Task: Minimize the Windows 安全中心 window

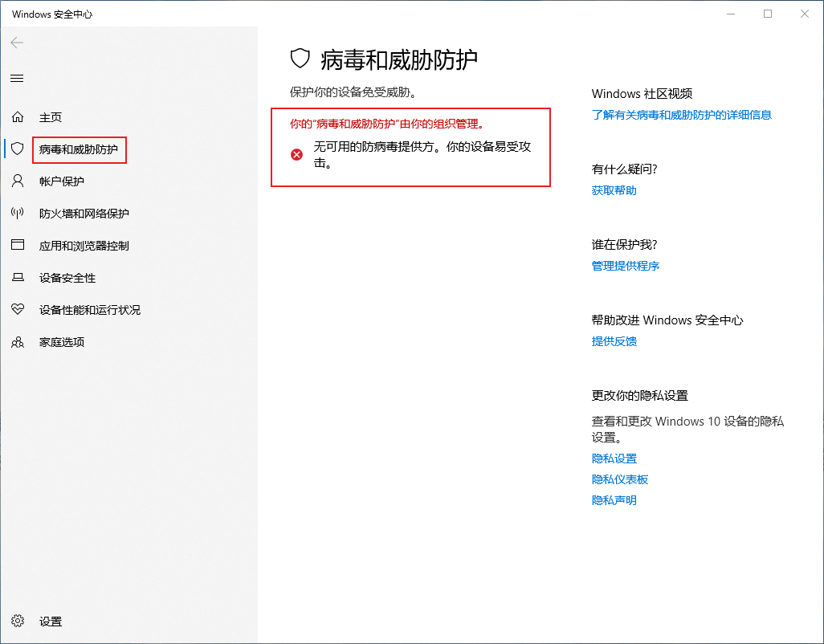Action: pos(731,14)
